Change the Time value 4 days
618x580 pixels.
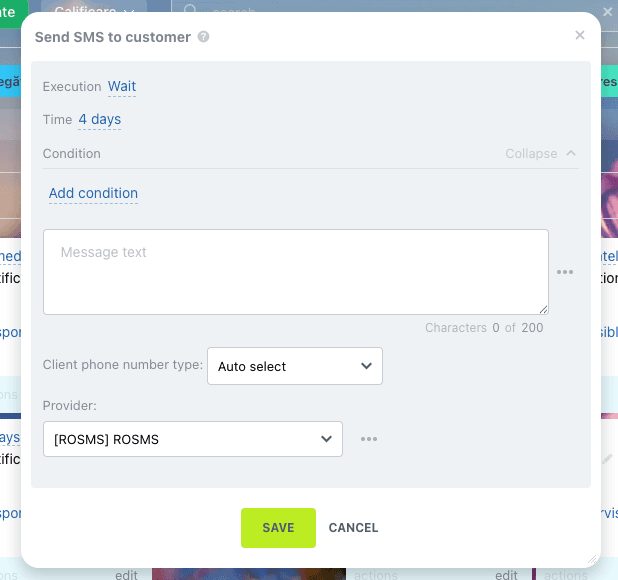coord(100,120)
